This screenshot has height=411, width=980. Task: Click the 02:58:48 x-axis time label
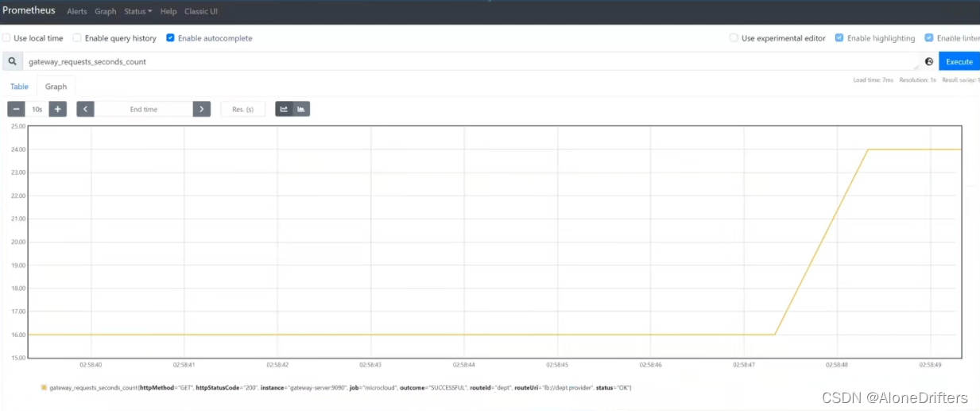click(x=837, y=365)
